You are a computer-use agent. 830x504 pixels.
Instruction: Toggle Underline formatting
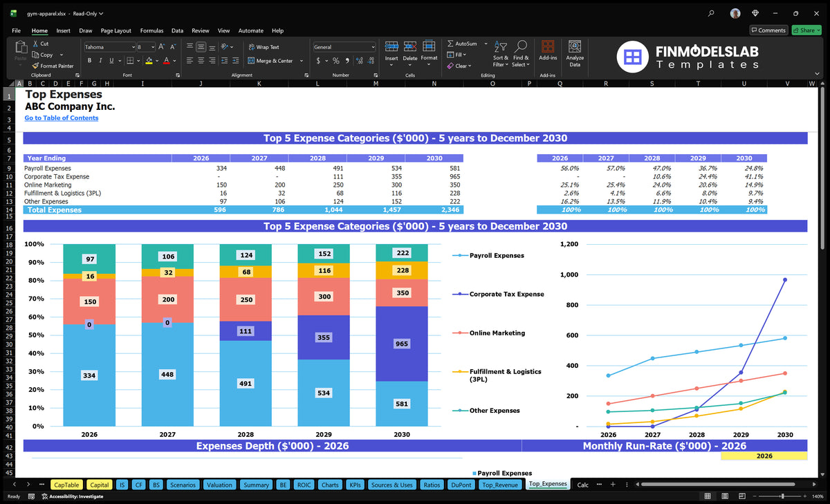click(x=111, y=61)
